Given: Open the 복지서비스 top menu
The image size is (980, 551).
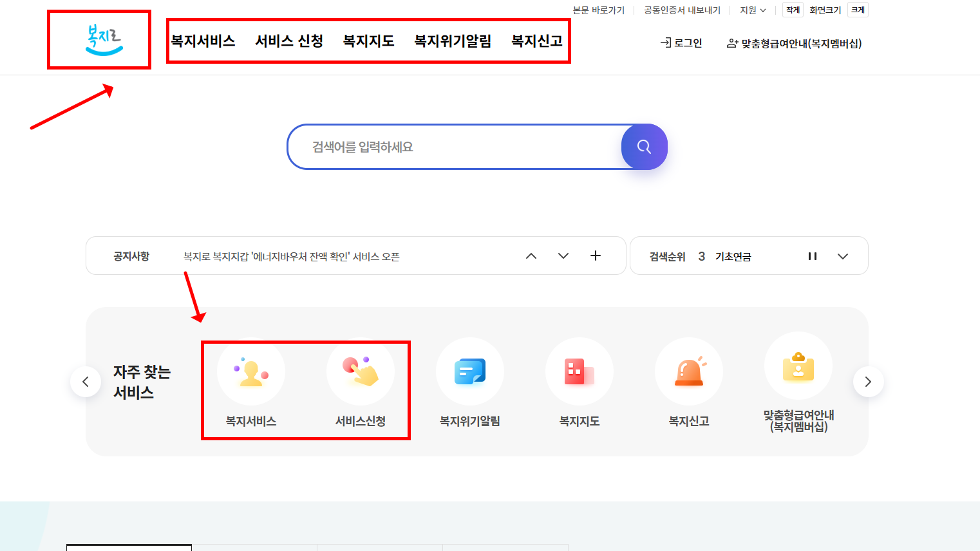Looking at the screenshot, I should pyautogui.click(x=203, y=41).
